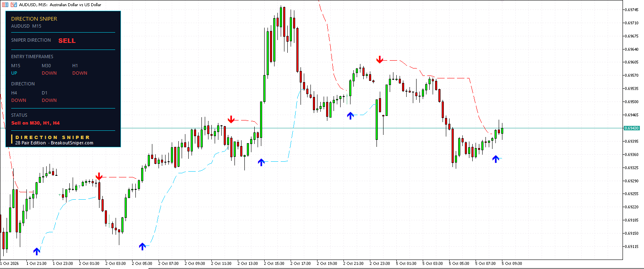Click the '5 Oct 05:30' time label
Screen dimensions: 644x269
click(x=459, y=263)
